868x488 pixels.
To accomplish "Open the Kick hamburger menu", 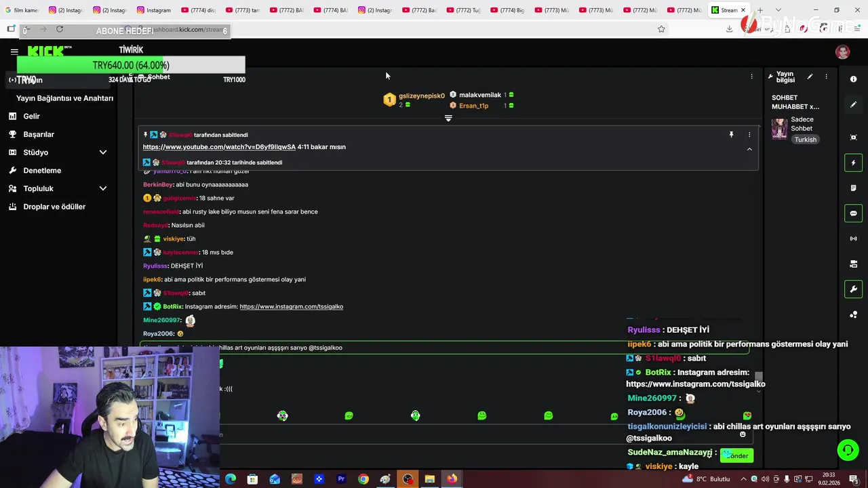I will click(14, 52).
